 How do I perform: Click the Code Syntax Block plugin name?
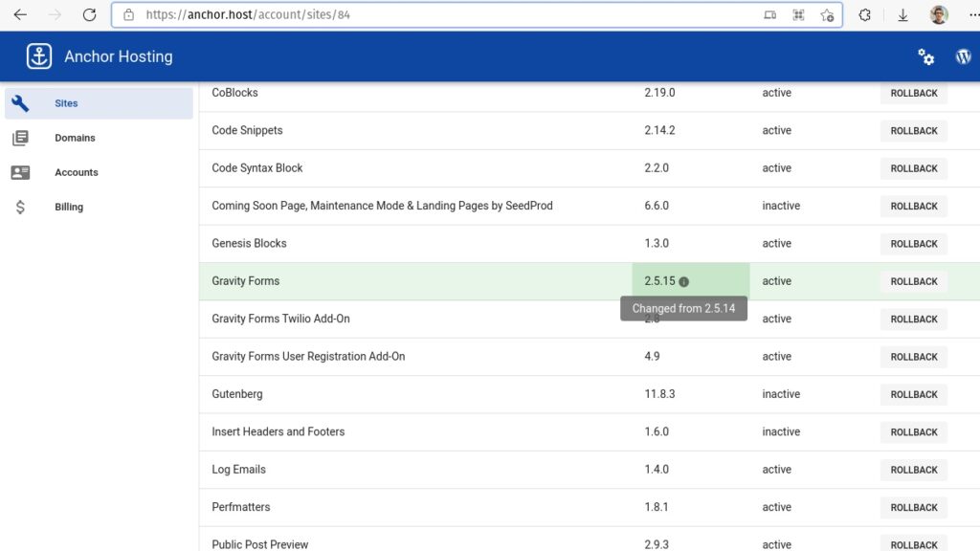coord(256,168)
